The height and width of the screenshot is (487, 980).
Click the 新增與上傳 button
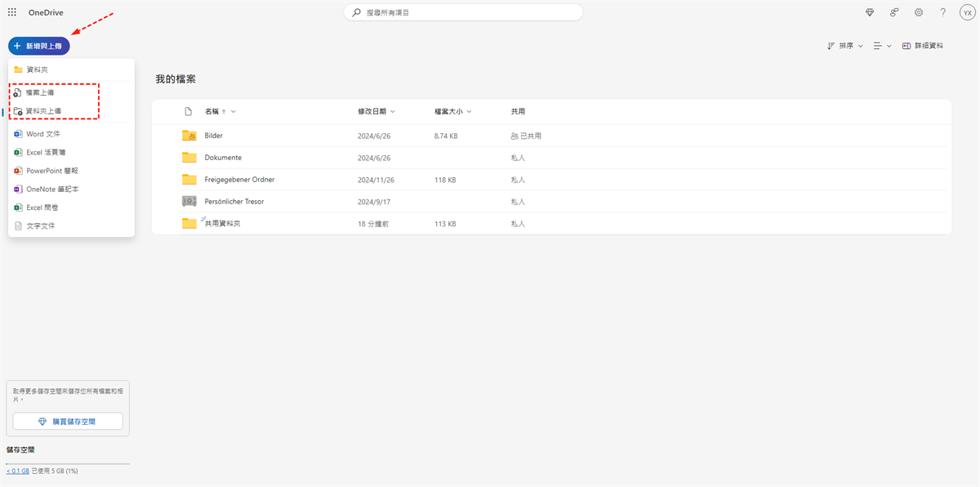point(39,46)
